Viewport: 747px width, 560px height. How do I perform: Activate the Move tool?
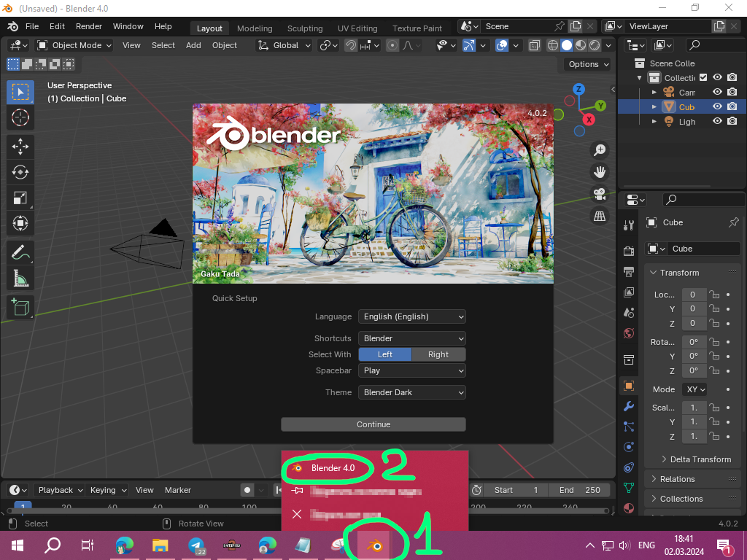[20, 147]
